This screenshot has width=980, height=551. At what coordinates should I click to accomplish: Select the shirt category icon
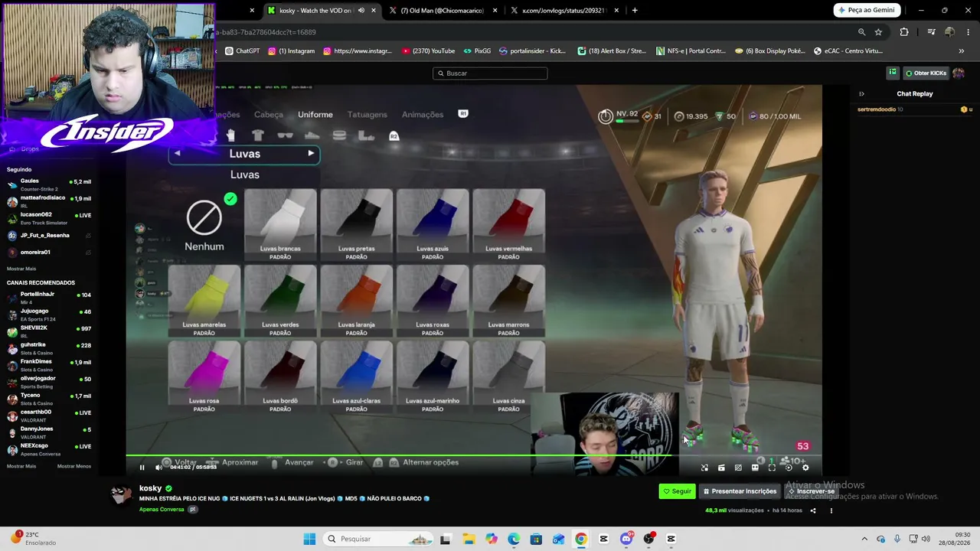pyautogui.click(x=257, y=135)
